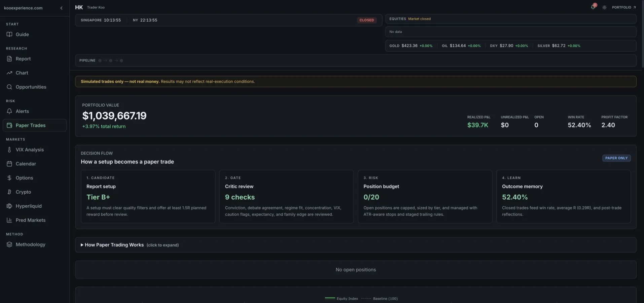Click the DXY $27.90 ticker
644x303 pixels.
tap(509, 46)
